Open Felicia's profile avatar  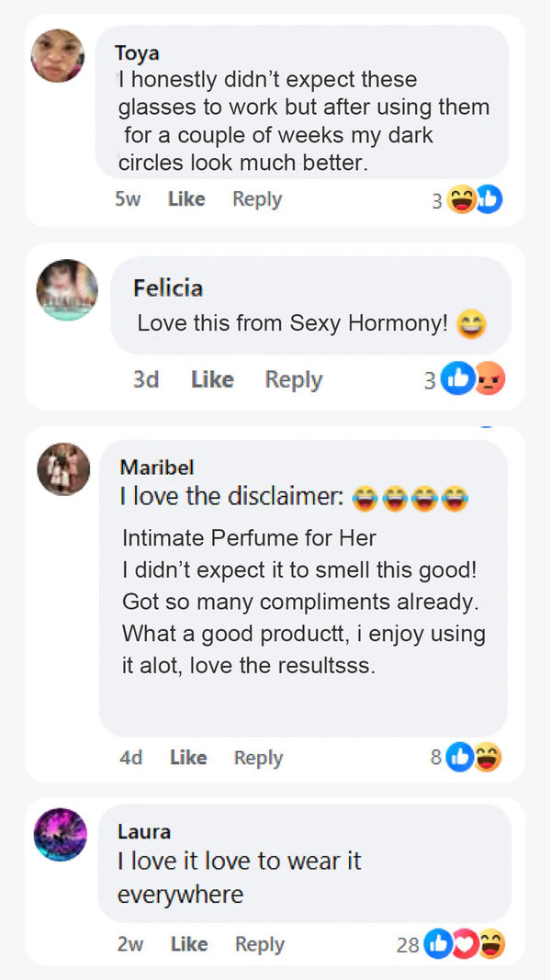tap(67, 290)
